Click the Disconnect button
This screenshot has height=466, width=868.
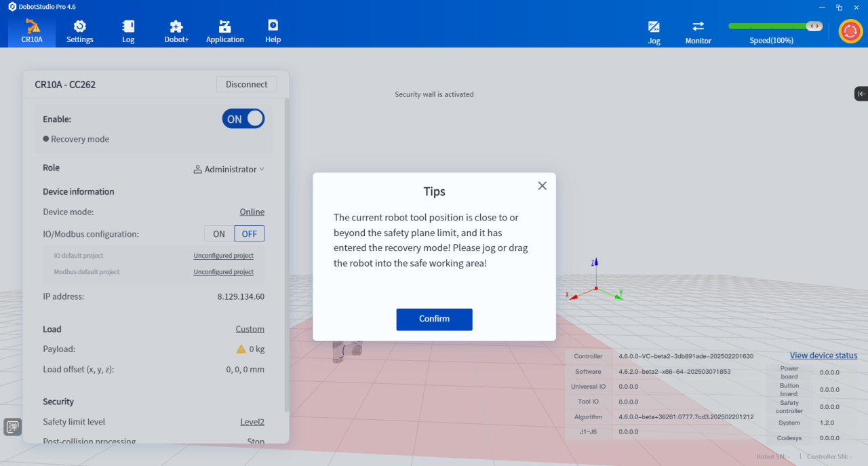coord(246,84)
